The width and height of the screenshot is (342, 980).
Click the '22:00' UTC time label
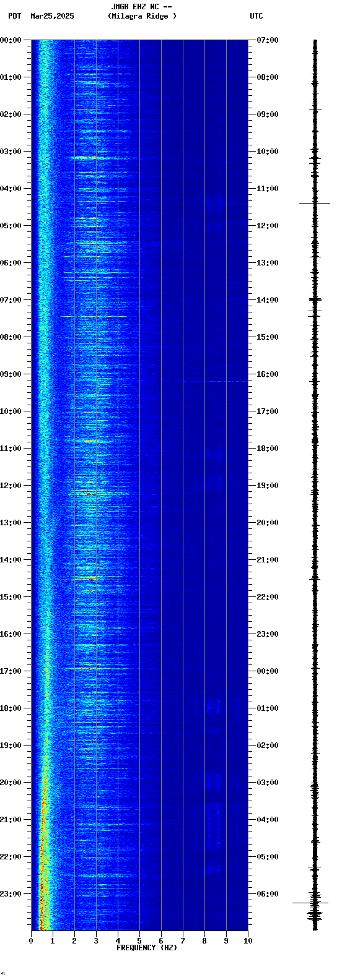[268, 597]
